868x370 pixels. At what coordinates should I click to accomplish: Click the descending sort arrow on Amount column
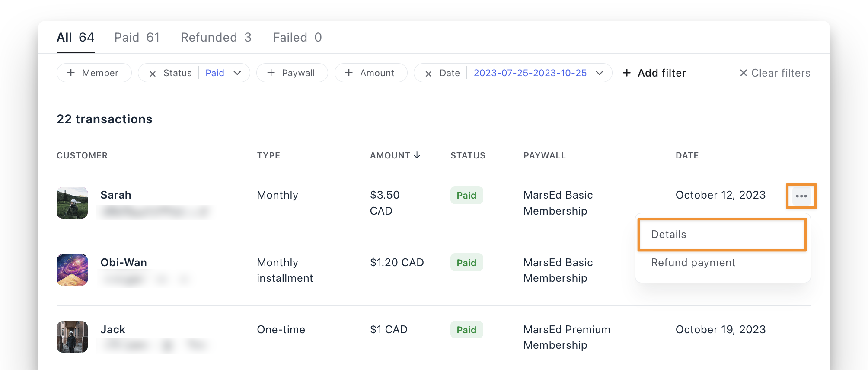[418, 155]
